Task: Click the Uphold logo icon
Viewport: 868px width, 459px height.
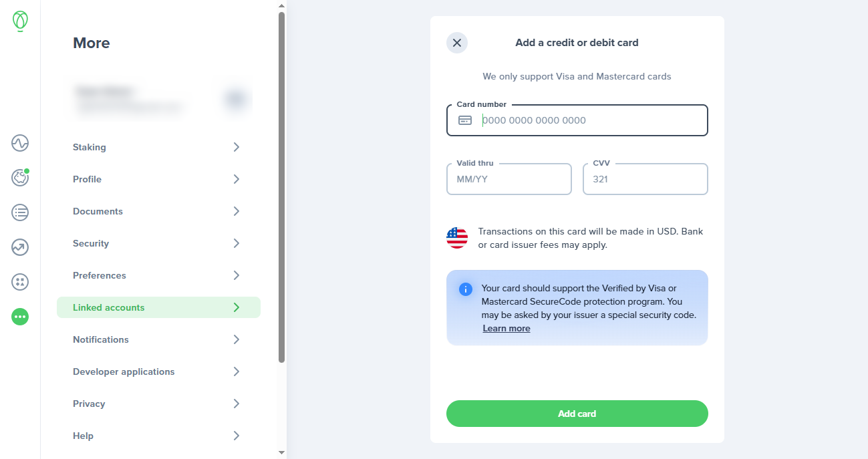Action: click(x=20, y=21)
